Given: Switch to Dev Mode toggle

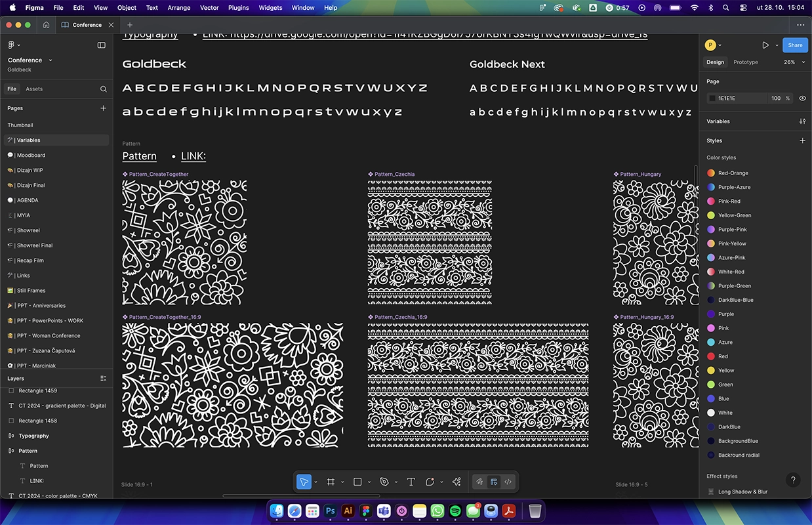Looking at the screenshot, I should tap(508, 482).
